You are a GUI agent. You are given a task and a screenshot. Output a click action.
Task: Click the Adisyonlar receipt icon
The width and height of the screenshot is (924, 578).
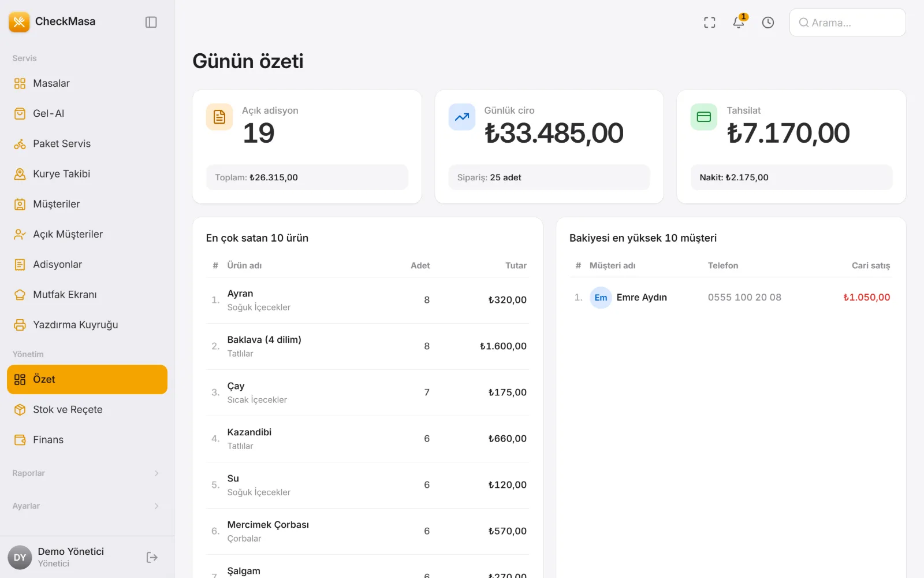pyautogui.click(x=20, y=264)
